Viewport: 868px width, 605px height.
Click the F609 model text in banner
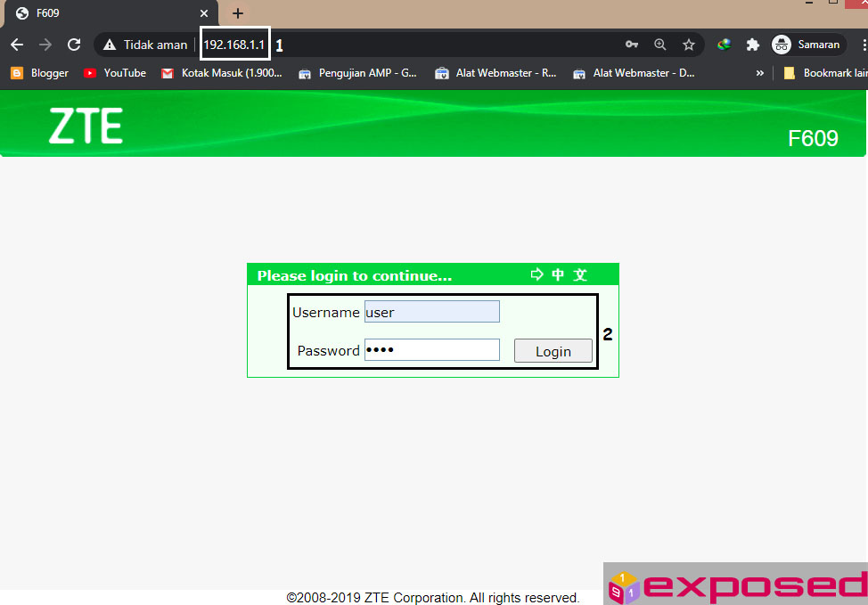pos(813,138)
